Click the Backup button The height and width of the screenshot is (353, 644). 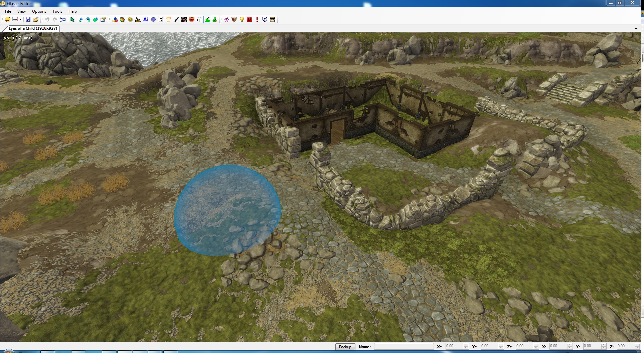point(345,347)
